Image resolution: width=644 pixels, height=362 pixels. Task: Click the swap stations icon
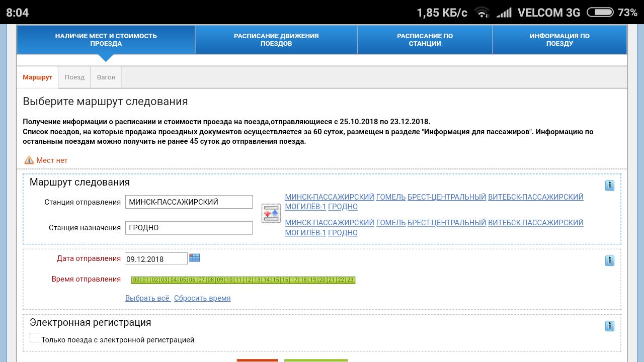(271, 214)
